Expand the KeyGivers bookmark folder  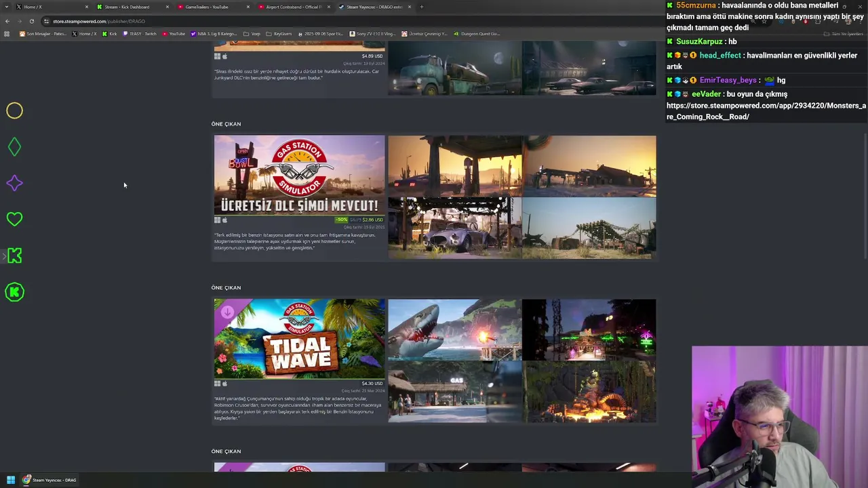click(x=279, y=33)
